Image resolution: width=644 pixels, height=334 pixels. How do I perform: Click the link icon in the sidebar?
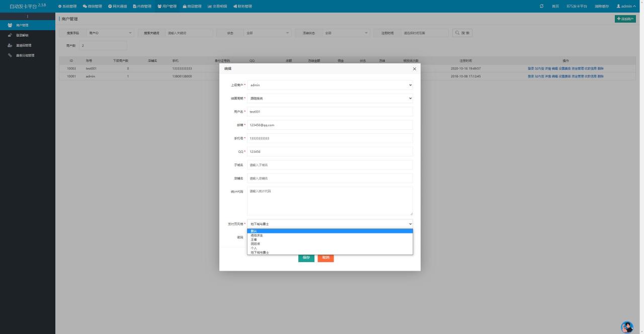click(x=10, y=55)
